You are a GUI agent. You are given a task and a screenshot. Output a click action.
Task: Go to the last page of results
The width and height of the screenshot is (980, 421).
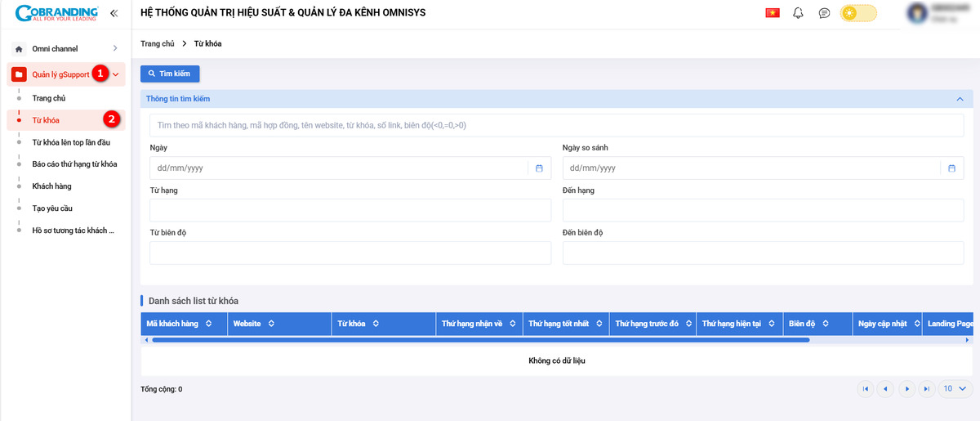click(926, 389)
